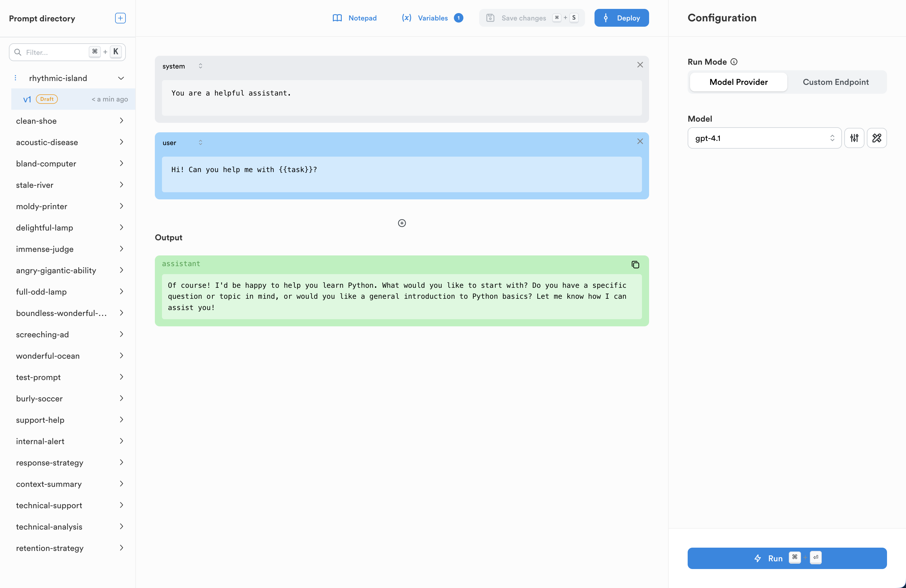The image size is (906, 588).
Task: Add a new message with plus circle
Action: coord(402,223)
